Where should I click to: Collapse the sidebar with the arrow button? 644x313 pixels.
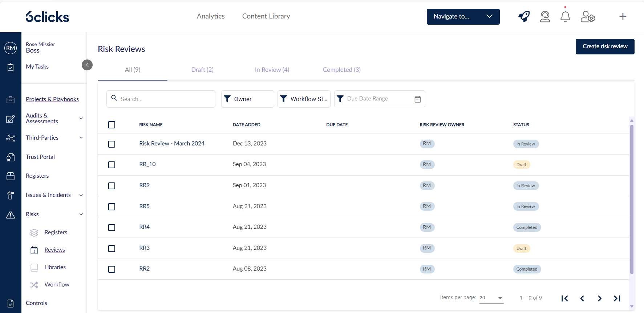(87, 65)
